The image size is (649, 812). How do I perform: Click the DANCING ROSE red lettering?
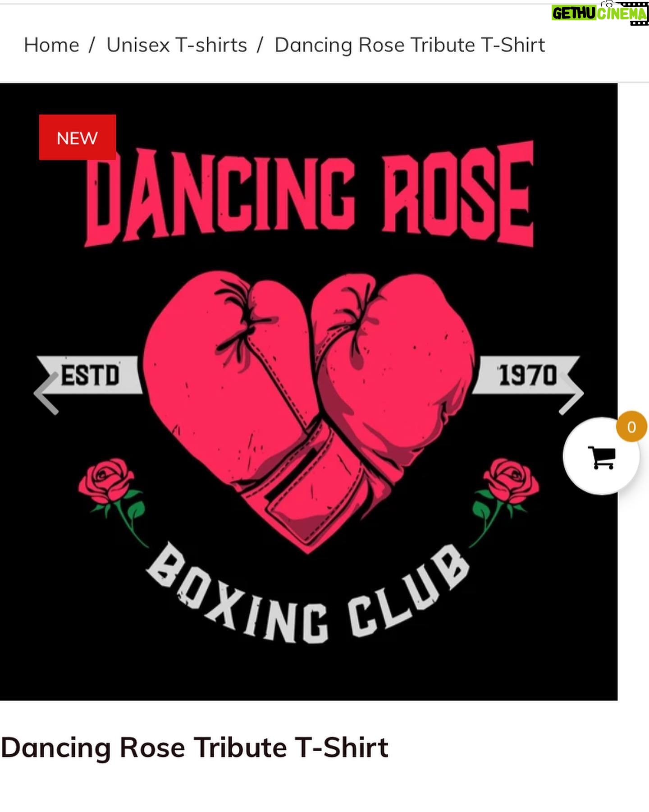(x=309, y=194)
